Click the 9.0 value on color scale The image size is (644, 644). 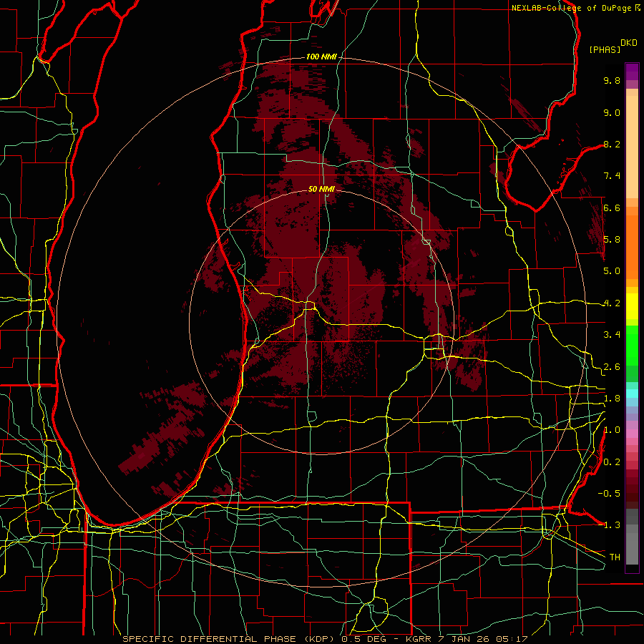click(612, 112)
